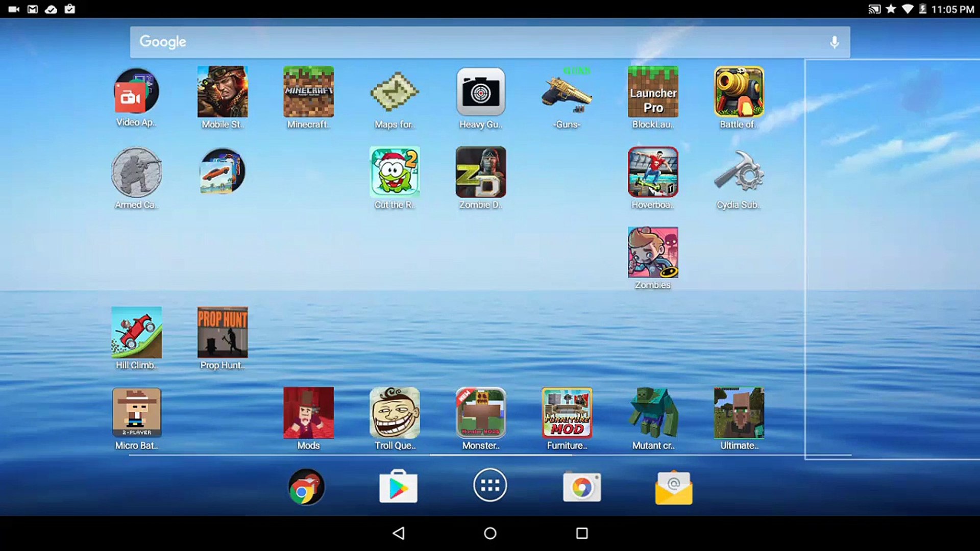
Task: Open the Email app in dock
Action: (x=674, y=488)
